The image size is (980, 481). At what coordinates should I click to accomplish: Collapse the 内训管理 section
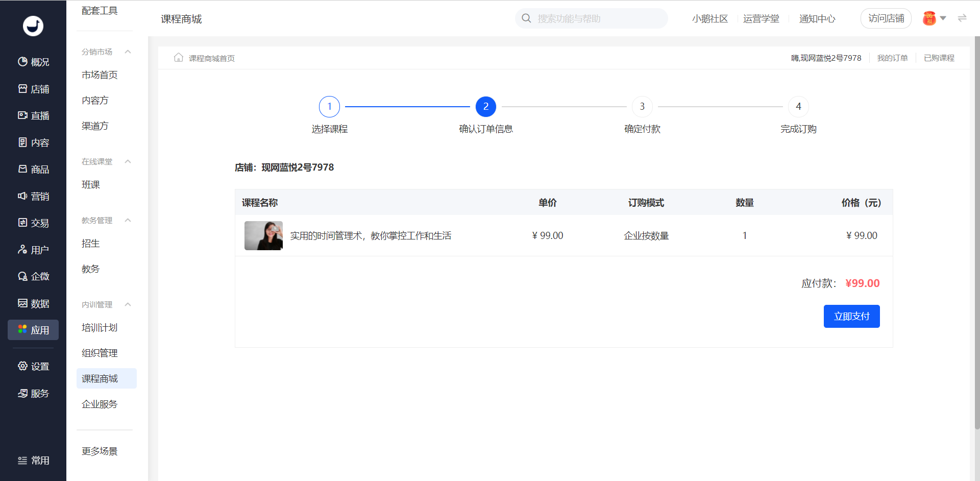[128, 304]
